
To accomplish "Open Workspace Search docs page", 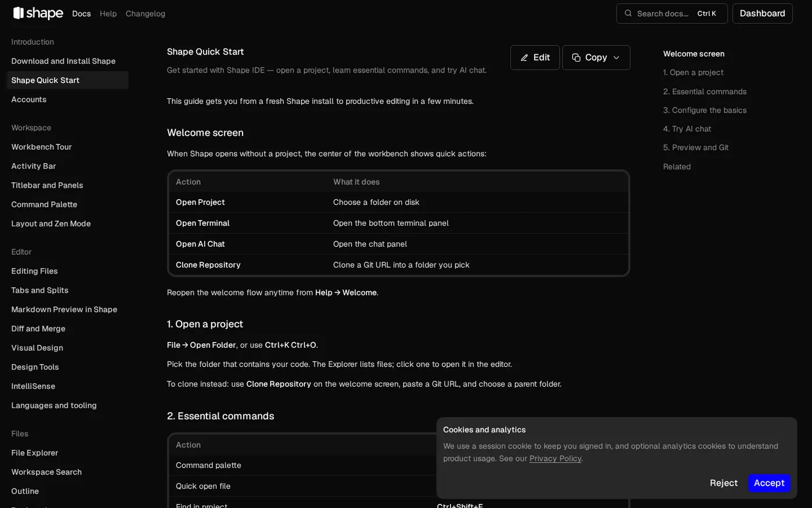I will pyautogui.click(x=67, y=472).
